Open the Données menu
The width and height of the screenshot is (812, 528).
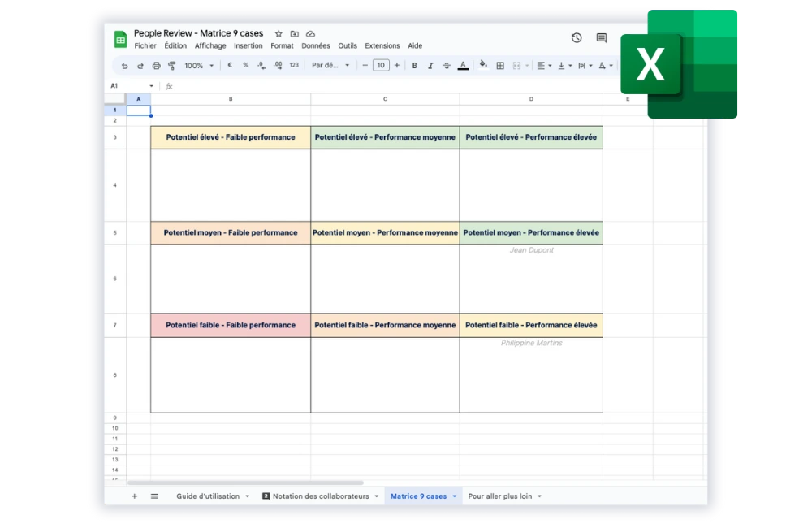point(315,45)
